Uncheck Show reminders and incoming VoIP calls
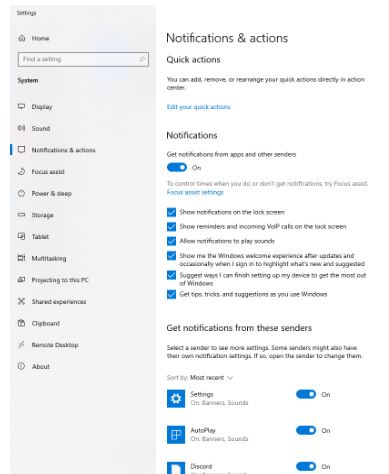The image size is (389, 474). (171, 227)
